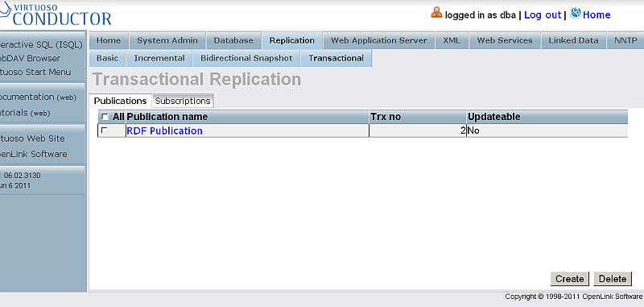Select the Bidirectional Snapshot sub-tab

tap(246, 58)
